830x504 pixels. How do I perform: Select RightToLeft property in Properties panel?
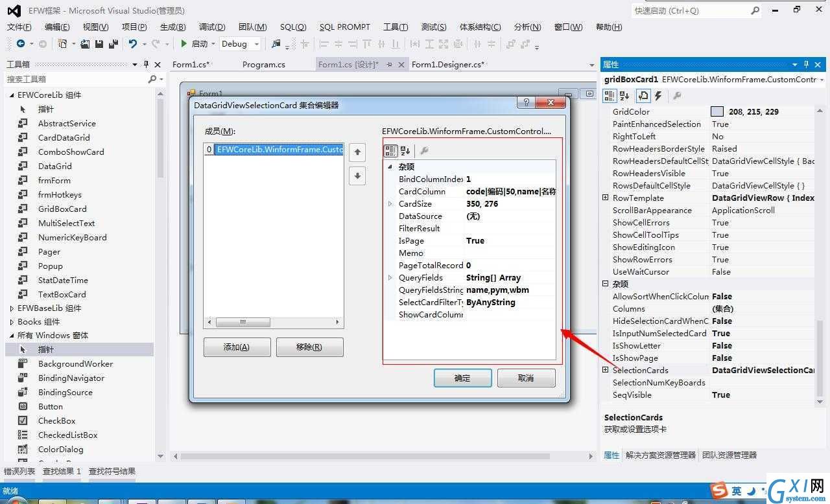[x=634, y=136]
